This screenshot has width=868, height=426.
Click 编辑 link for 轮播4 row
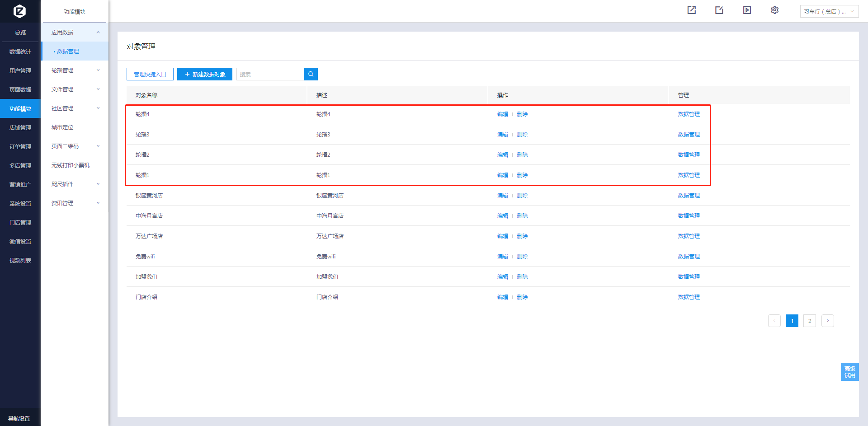[x=502, y=114]
